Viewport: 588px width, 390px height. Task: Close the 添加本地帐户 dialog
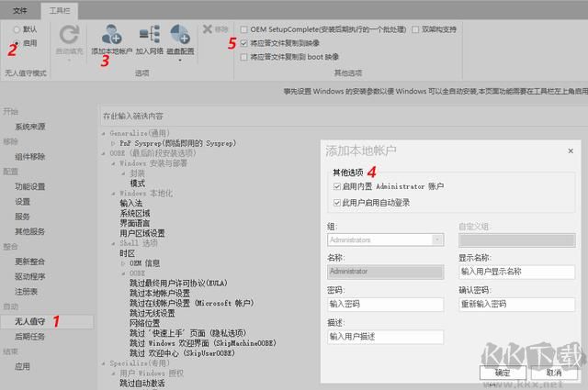[571, 151]
